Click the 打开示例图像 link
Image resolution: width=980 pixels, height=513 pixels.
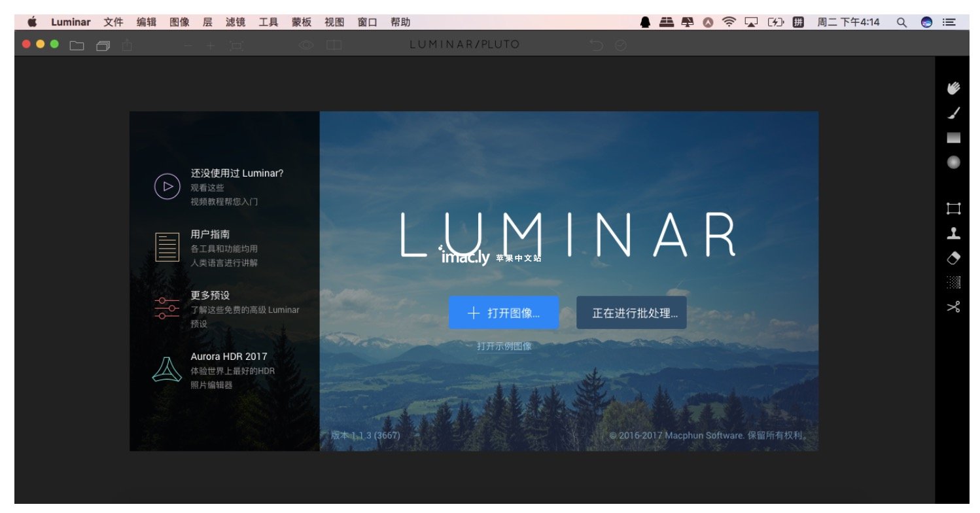[504, 346]
